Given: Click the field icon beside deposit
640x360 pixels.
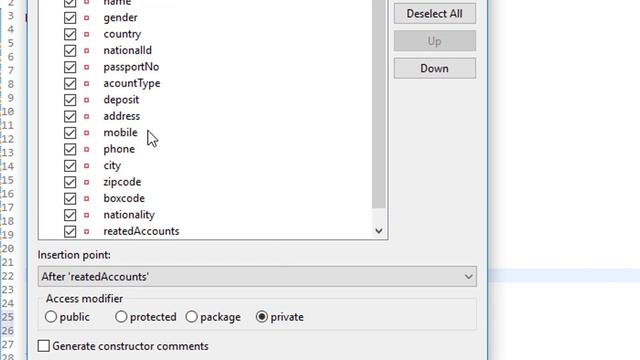Looking at the screenshot, I should (87, 100).
